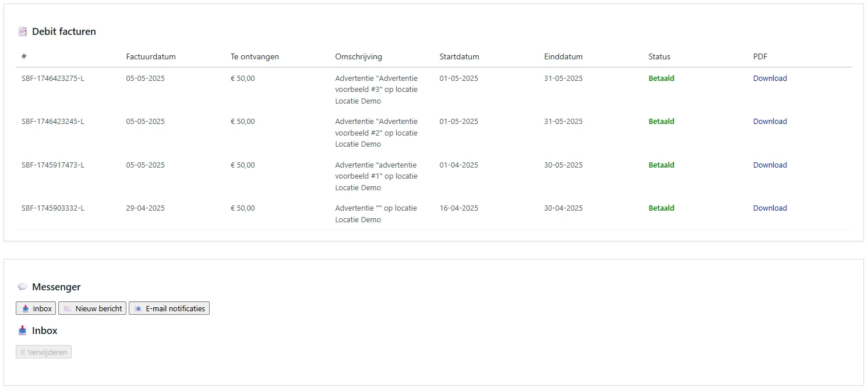Screen dimensions: 868x391
Task: Click the trash icon on Verwijderen button
Action: (x=23, y=352)
